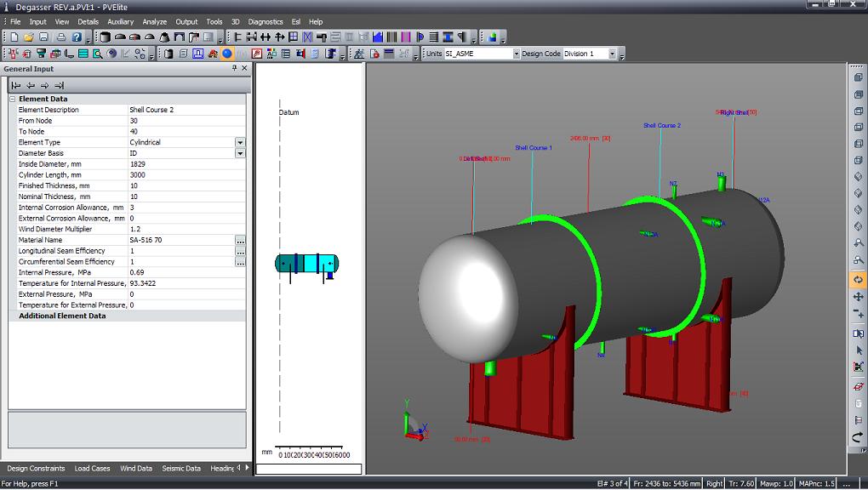The width and height of the screenshot is (868, 490).
Task: Click Longitudinal Seam Efficiency ellipsis button
Action: point(240,252)
